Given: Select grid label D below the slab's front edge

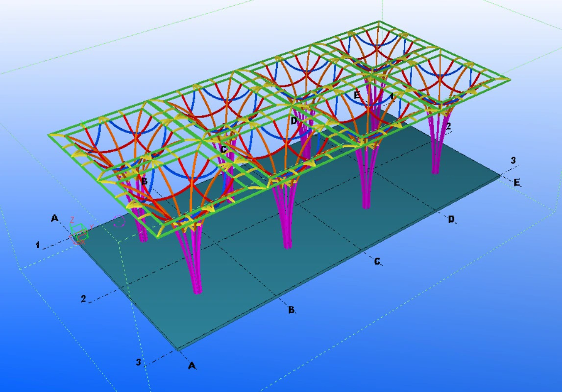Looking at the screenshot, I should (451, 219).
